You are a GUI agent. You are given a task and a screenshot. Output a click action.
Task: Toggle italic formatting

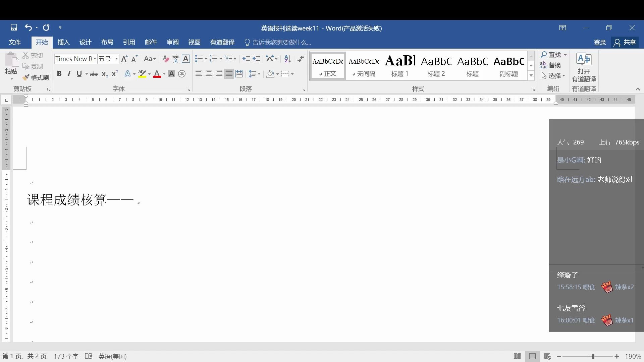(69, 74)
